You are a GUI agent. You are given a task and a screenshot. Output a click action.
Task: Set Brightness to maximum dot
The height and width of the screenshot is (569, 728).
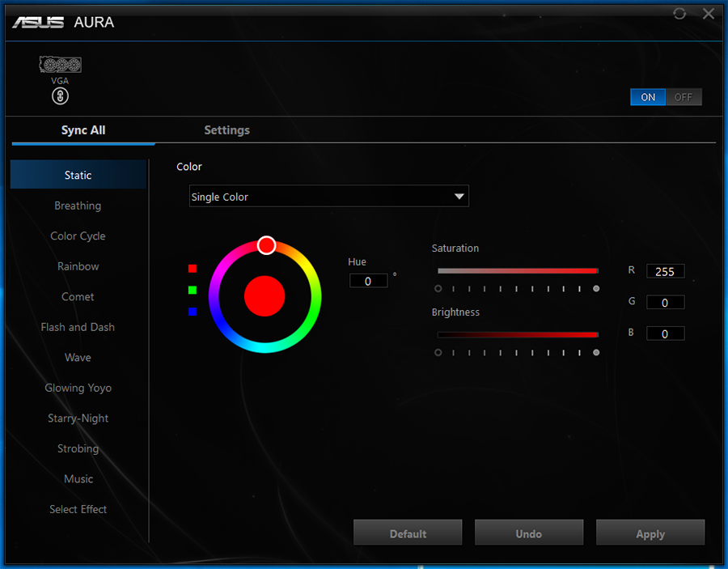(x=596, y=353)
